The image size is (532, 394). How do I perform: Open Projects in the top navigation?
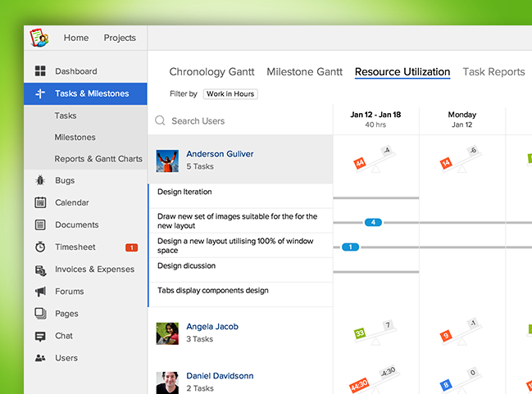(x=120, y=38)
